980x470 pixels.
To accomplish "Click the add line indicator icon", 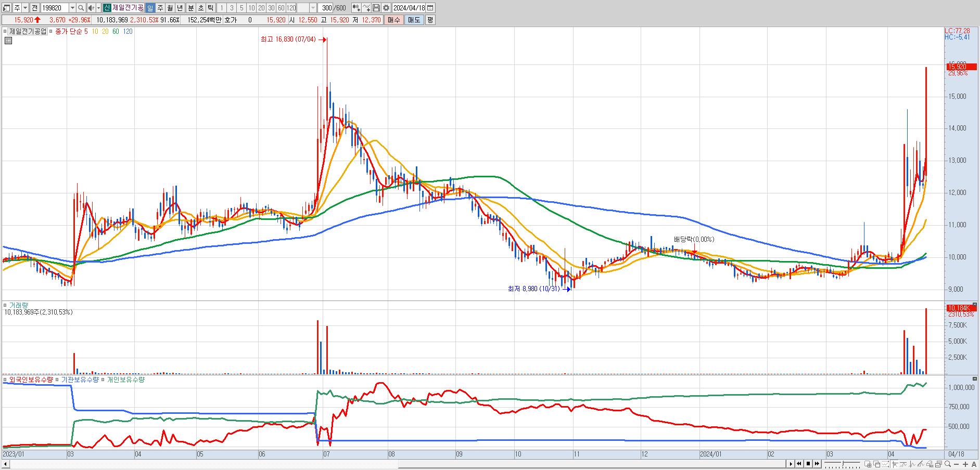I will [366, 8].
